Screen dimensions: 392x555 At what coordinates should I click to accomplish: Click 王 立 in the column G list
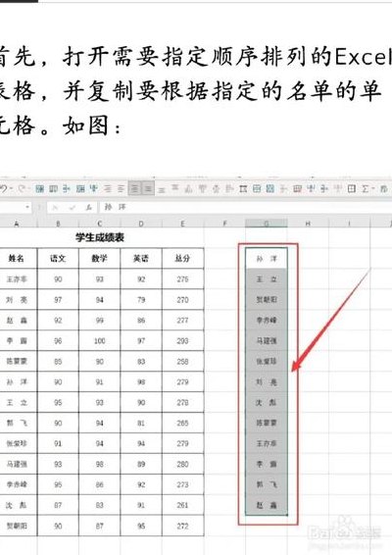point(267,279)
